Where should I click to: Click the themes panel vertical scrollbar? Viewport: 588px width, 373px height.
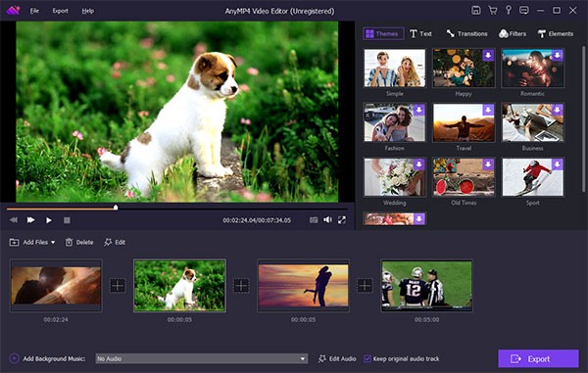point(583,119)
